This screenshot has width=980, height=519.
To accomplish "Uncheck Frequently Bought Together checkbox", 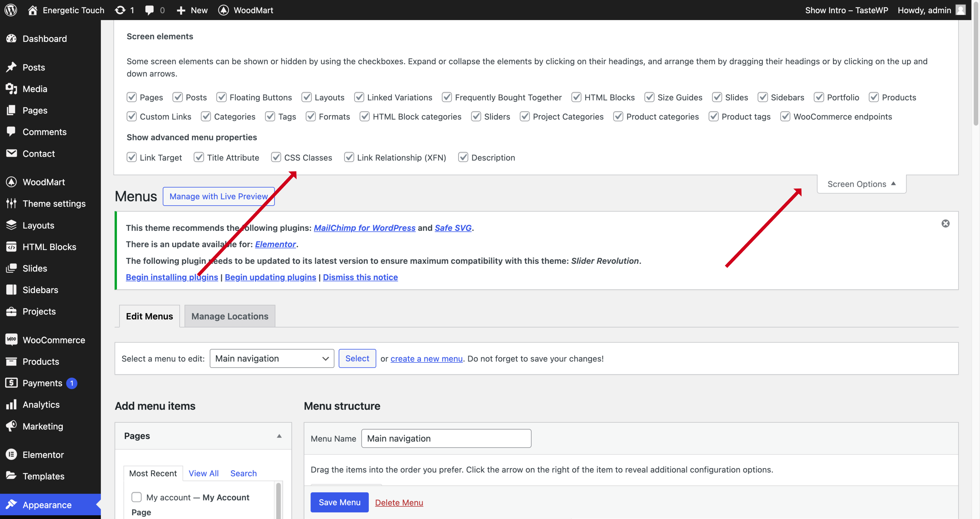I will tap(447, 97).
